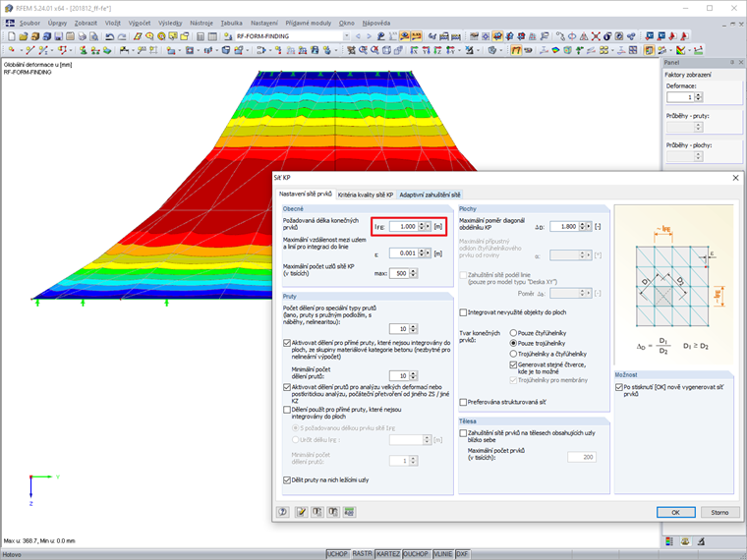Toggle KARTEZ in status bar

tap(388, 554)
